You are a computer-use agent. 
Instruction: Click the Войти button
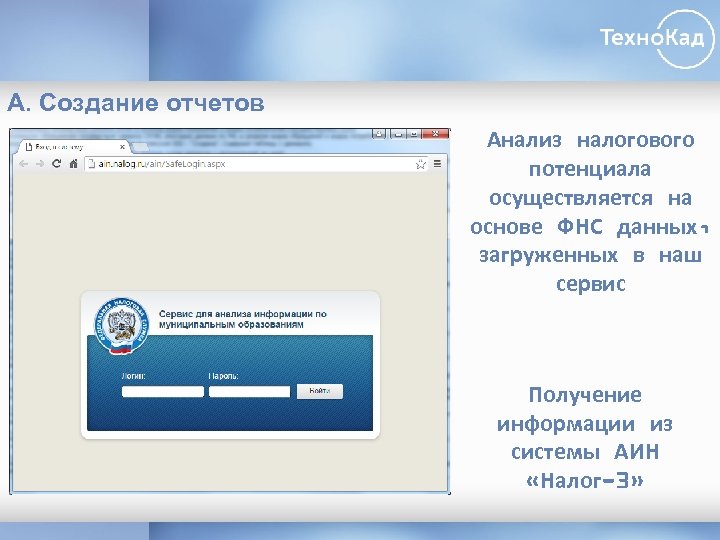320,391
